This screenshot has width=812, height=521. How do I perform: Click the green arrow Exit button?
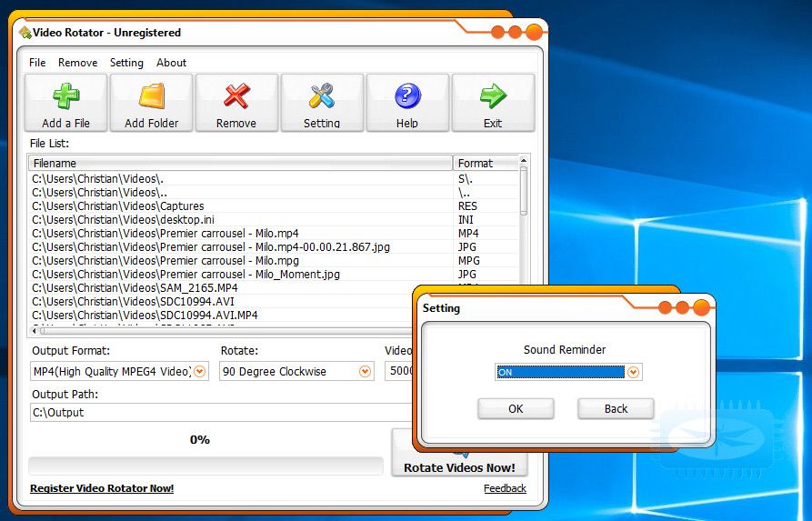[493, 103]
